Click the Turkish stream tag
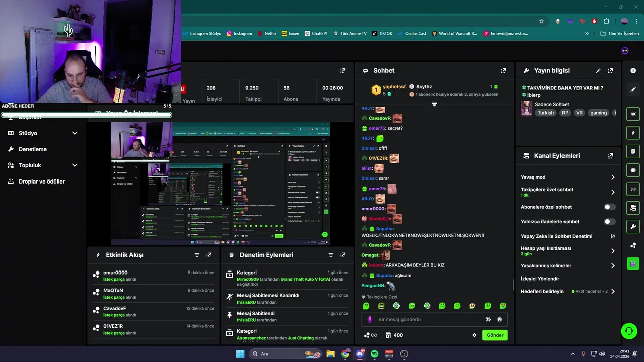The image size is (644, 362). point(545,113)
